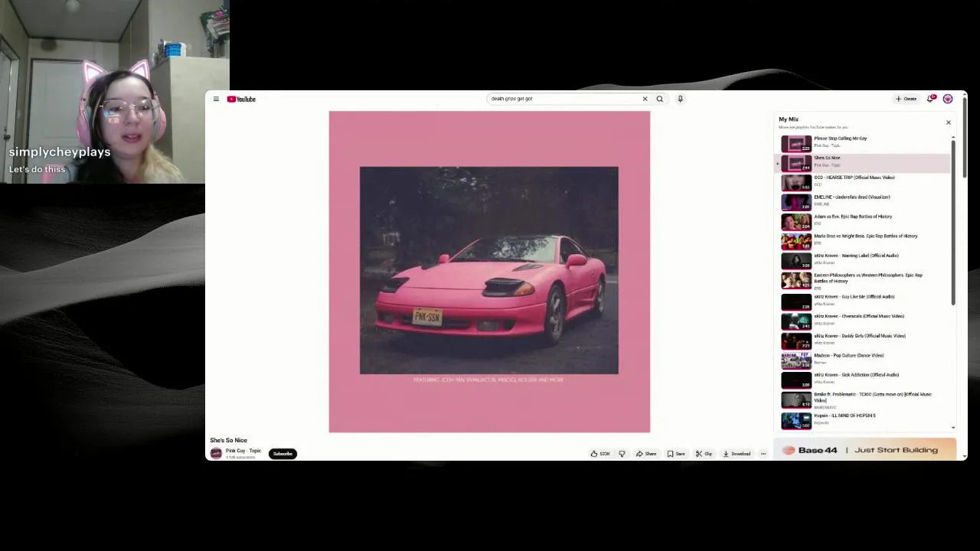Subscribe to Pink Guy - Topic
This screenshot has height=551, width=980.
[283, 454]
